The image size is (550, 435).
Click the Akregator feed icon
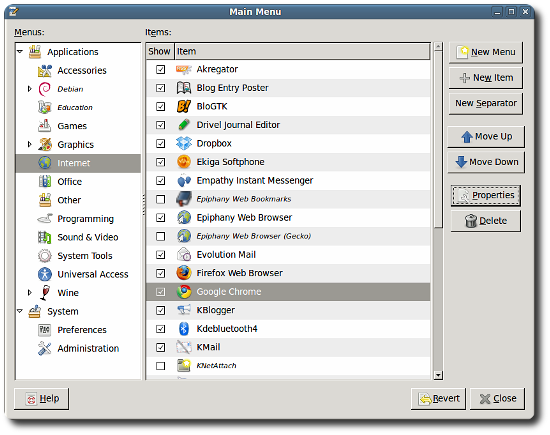184,69
